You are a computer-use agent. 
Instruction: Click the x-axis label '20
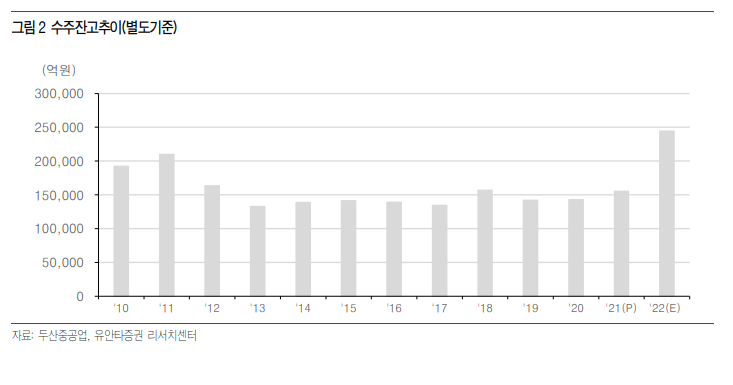tap(576, 308)
